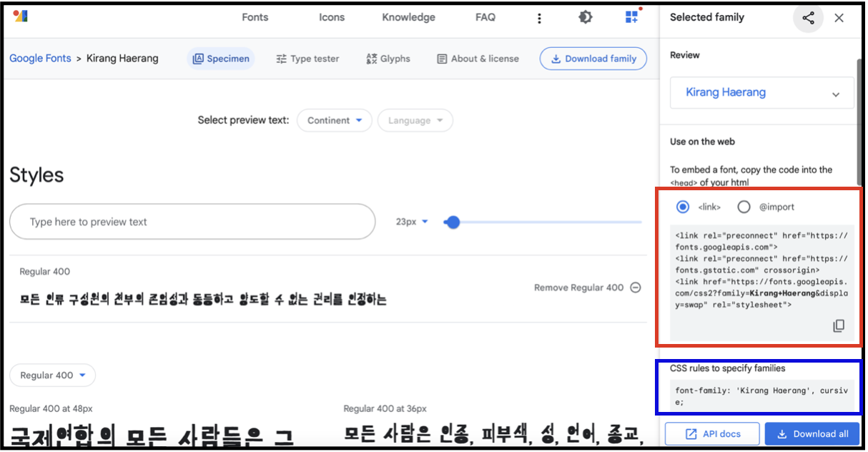Click the Download all button
Viewport: 868px width, 452px height.
click(x=812, y=434)
